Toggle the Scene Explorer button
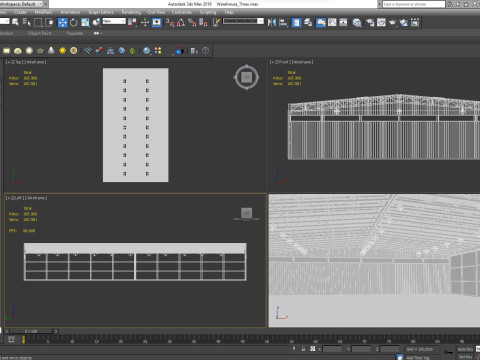Image resolution: width=480 pixels, height=360 pixels. pos(296,22)
